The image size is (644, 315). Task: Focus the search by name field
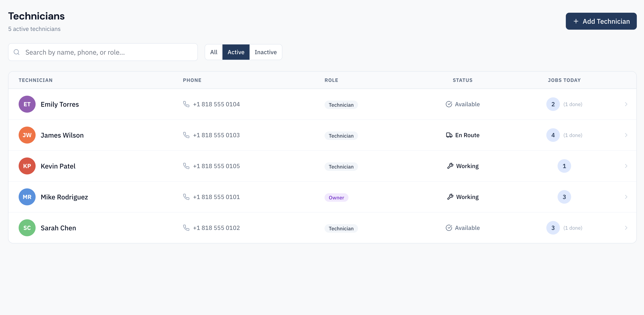pyautogui.click(x=107, y=52)
